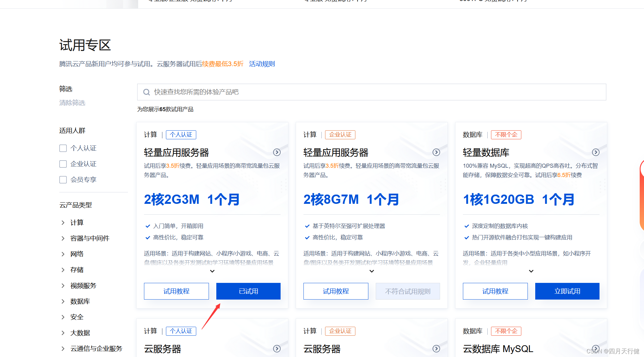Click the 1核1G20GB 1个月 spec text

point(519,199)
